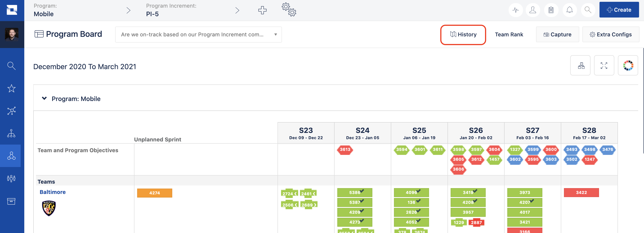The height and width of the screenshot is (233, 644).
Task: Open the user profile icon
Action: pyautogui.click(x=533, y=10)
